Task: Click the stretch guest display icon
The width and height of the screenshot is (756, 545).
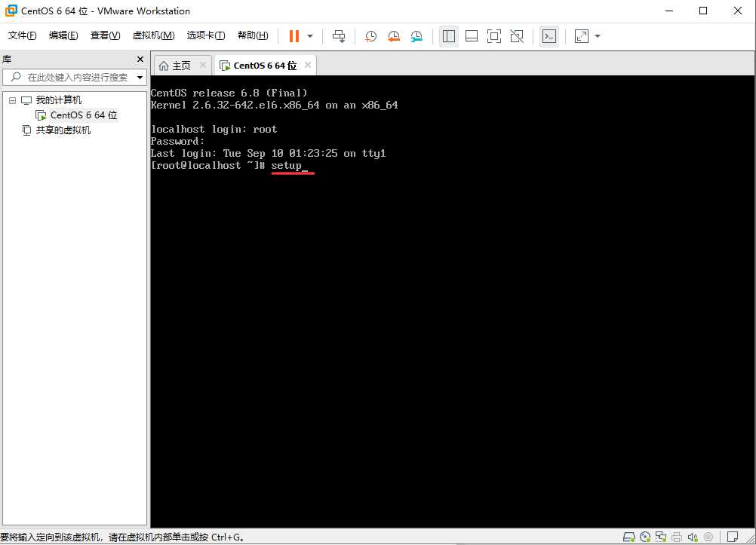Action: tap(582, 36)
